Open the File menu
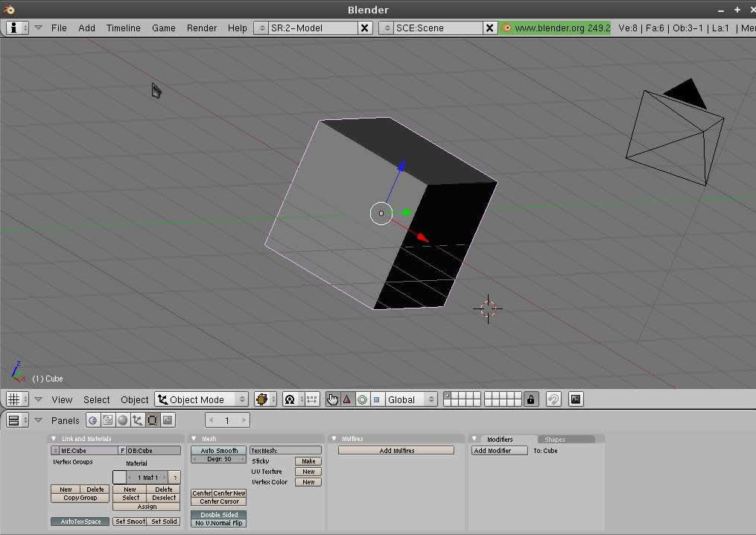Viewport: 756px width, 535px height. click(x=59, y=28)
